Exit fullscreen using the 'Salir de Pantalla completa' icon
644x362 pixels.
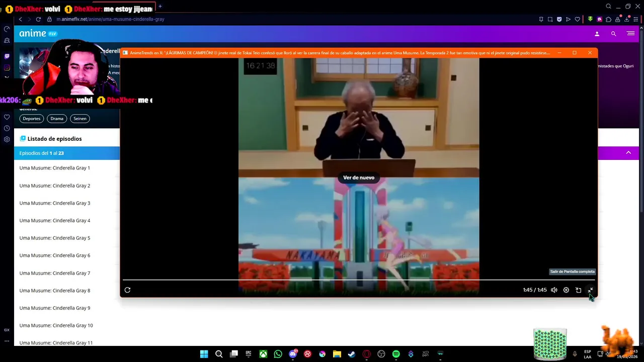click(x=591, y=290)
